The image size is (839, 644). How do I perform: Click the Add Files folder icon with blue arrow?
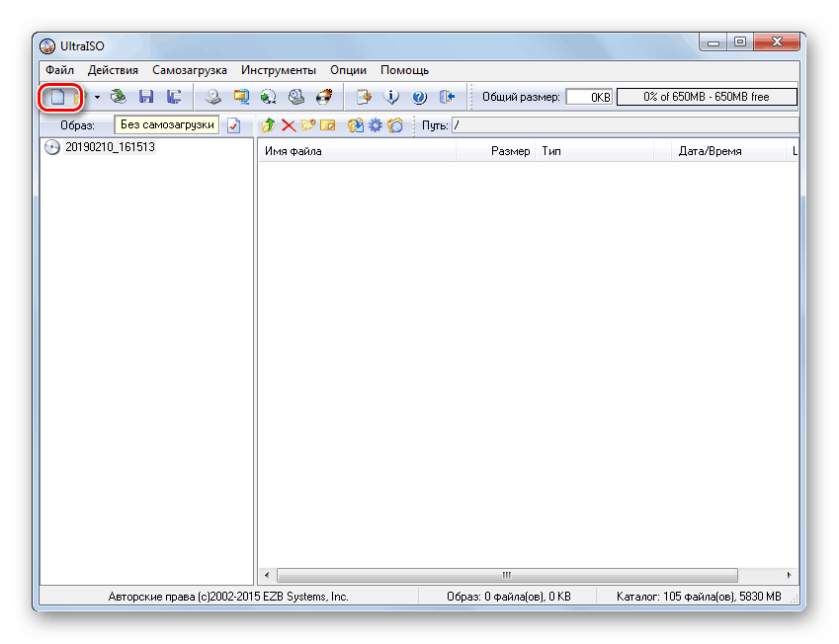point(356,125)
